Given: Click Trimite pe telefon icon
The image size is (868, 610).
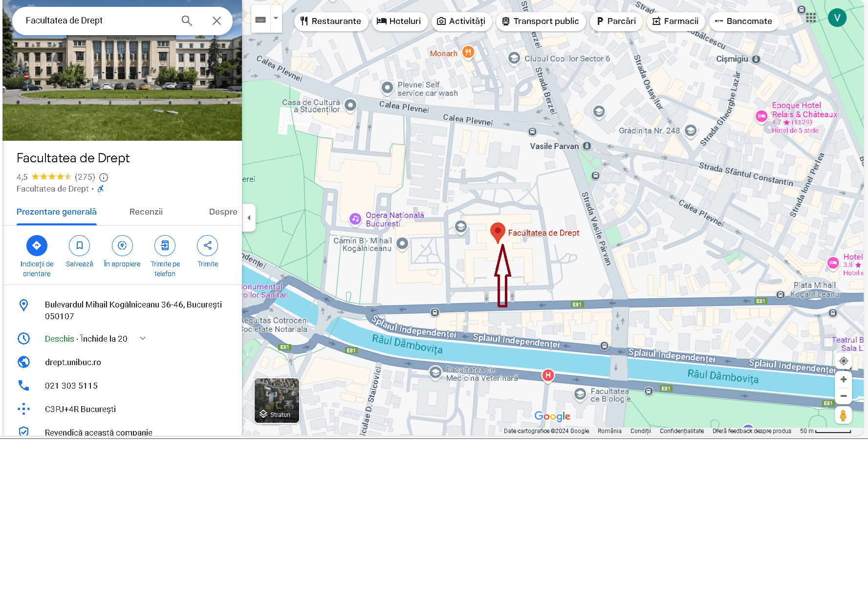Looking at the screenshot, I should click(x=165, y=245).
